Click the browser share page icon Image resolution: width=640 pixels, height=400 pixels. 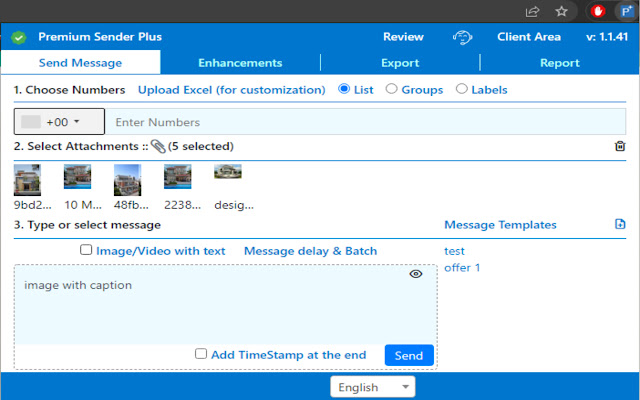coord(533,11)
